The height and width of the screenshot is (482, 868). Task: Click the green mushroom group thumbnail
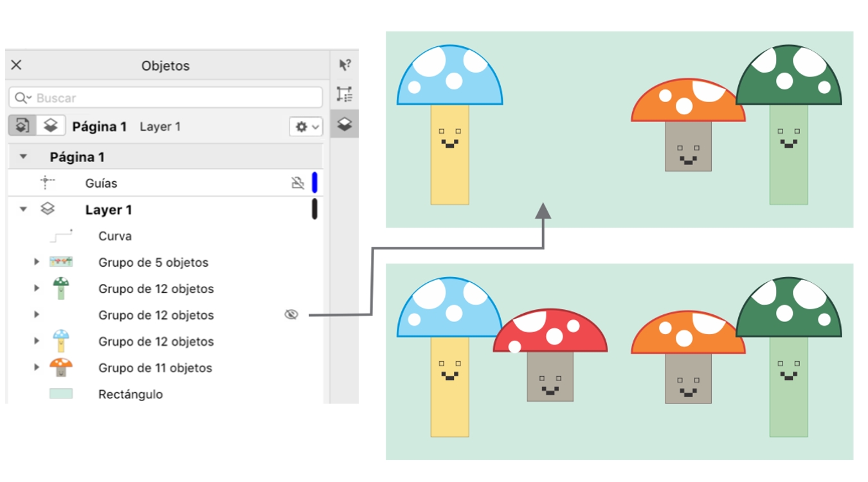click(x=61, y=289)
